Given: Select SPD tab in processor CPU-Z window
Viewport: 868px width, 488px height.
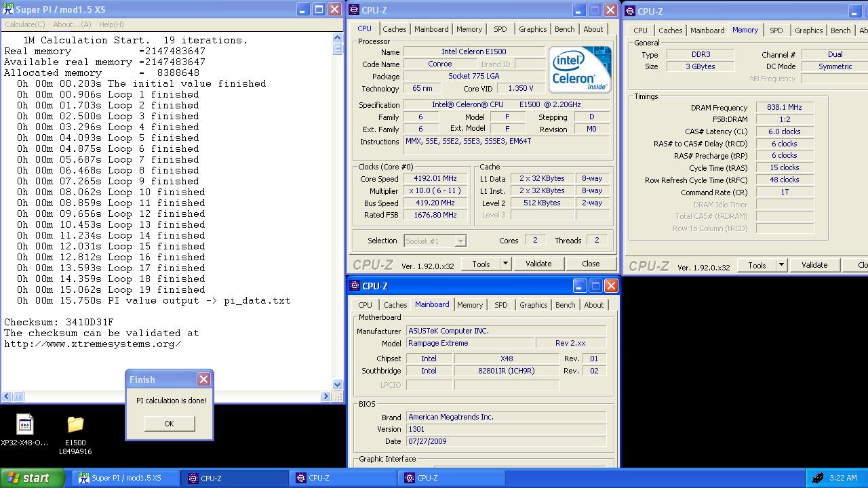Looking at the screenshot, I should 500,29.
